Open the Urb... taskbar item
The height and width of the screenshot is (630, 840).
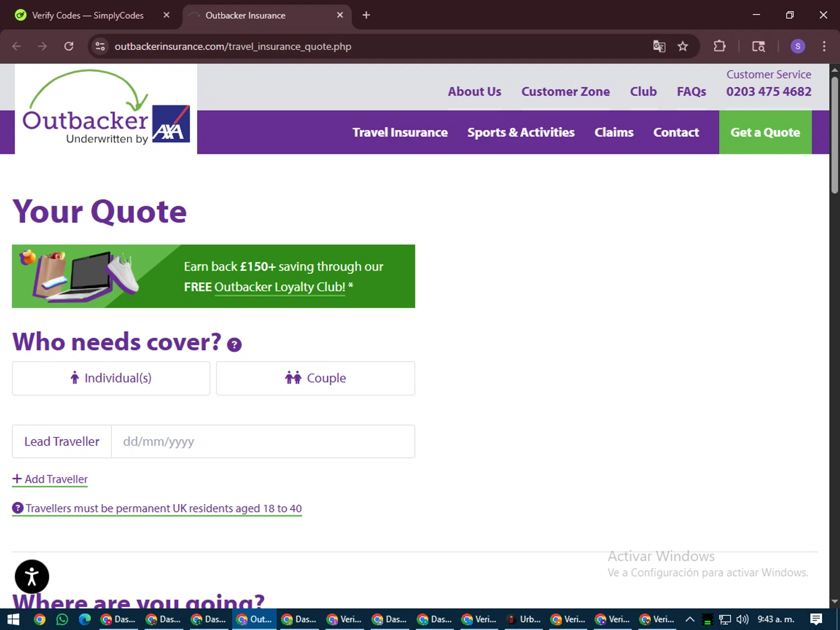pos(525,619)
